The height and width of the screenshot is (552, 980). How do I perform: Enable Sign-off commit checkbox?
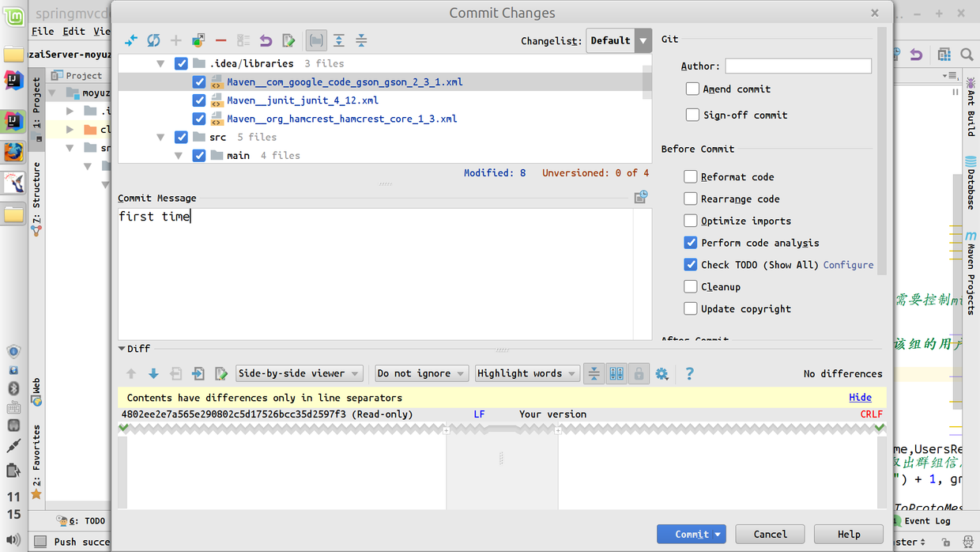point(692,115)
